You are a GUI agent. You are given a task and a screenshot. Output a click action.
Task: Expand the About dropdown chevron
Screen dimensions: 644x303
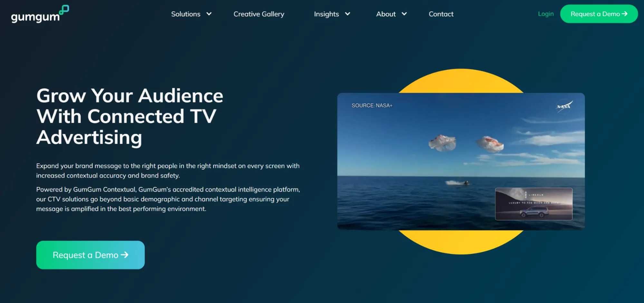coord(404,14)
